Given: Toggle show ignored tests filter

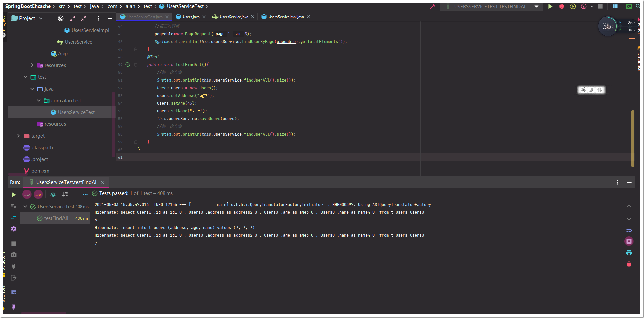Looking at the screenshot, I should point(38,194).
